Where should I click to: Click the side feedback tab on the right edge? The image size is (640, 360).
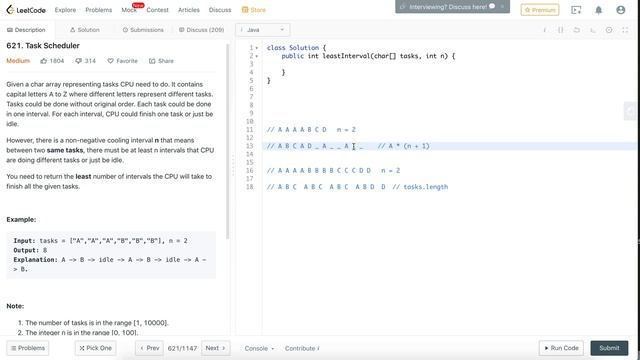pos(631,111)
